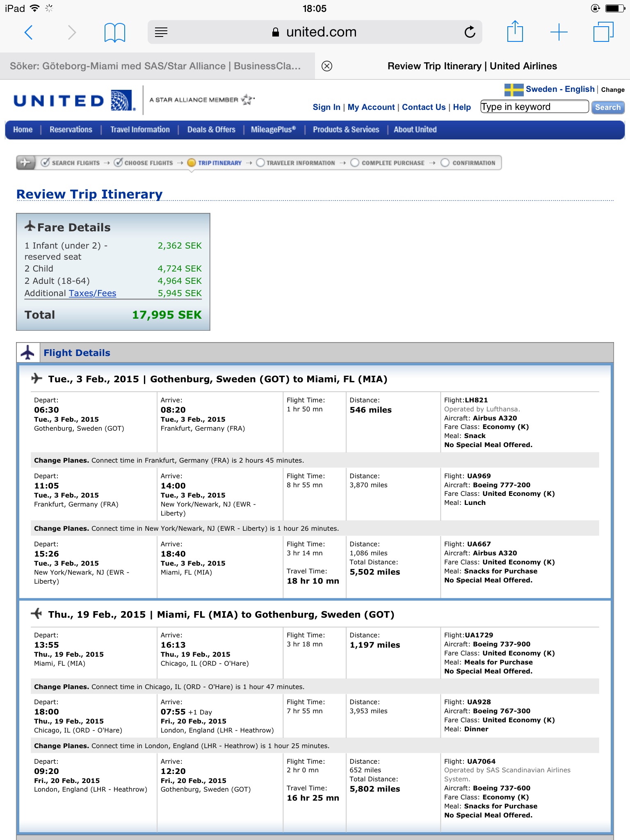Screen dimensions: 630x840
Task: Add a new Safari tab
Action: 559,32
